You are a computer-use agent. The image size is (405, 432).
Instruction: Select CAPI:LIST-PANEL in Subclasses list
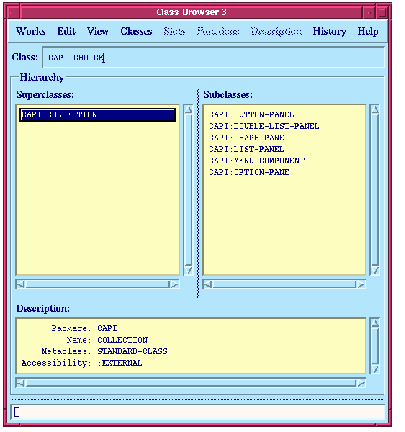tap(247, 149)
